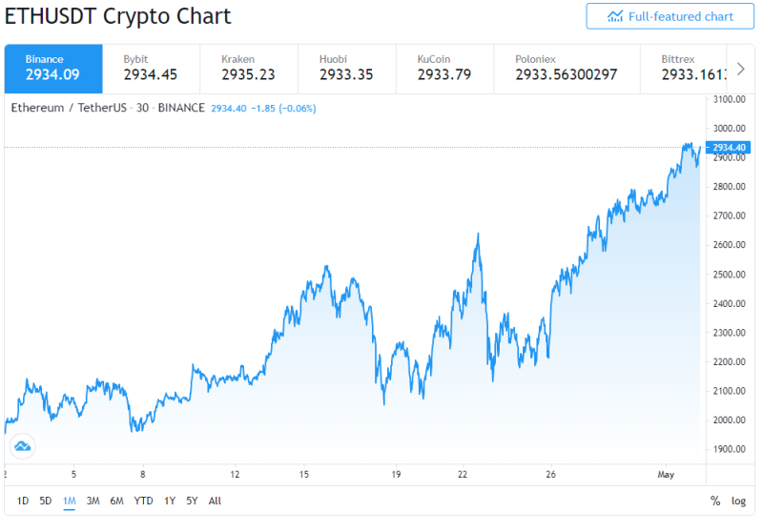Set chart range to 1D
The height and width of the screenshot is (532, 763).
pos(22,501)
